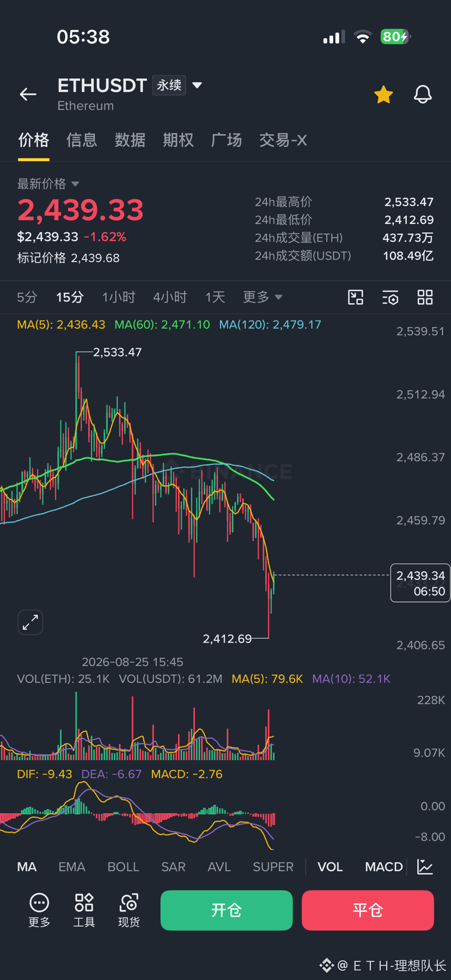Toggle the BOLL indicator
The width and height of the screenshot is (451, 980).
[124, 867]
